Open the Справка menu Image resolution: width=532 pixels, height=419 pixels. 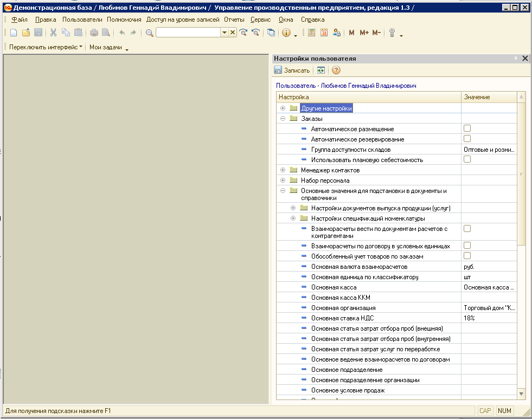(312, 20)
